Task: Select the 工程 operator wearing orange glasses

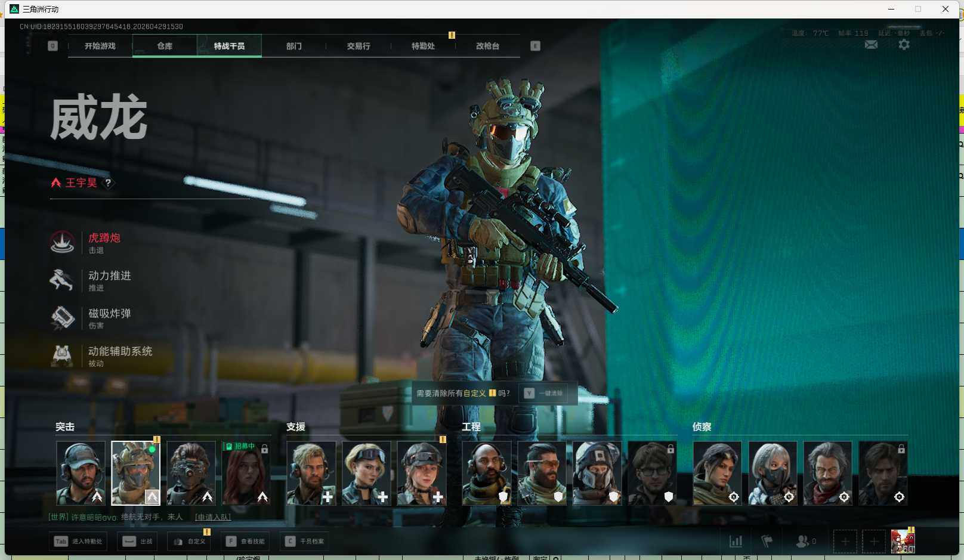Action: 542,473
